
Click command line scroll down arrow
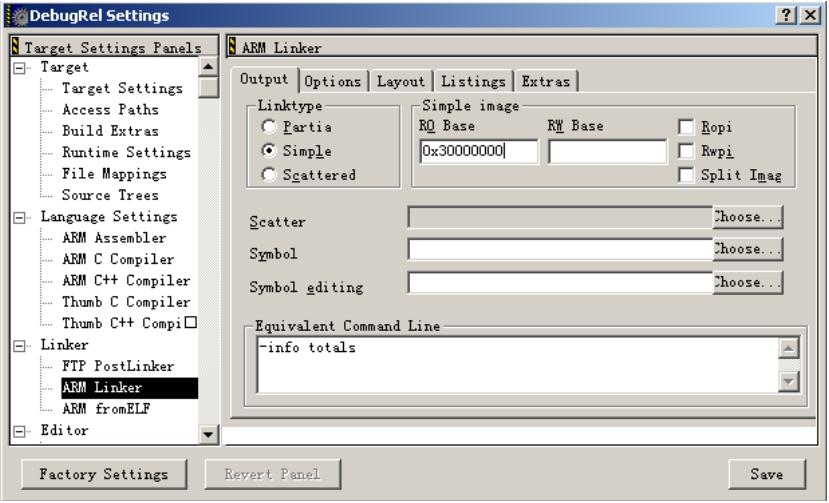coord(788,381)
